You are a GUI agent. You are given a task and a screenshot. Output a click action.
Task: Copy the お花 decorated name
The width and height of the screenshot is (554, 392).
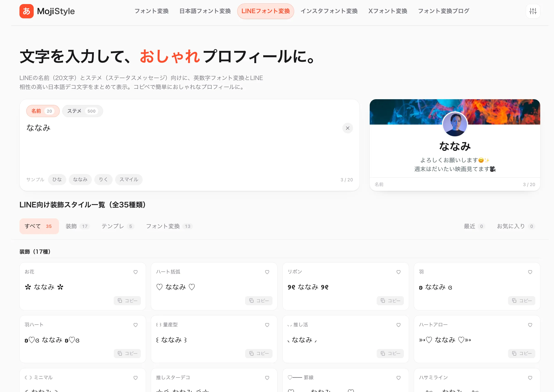[x=127, y=300]
